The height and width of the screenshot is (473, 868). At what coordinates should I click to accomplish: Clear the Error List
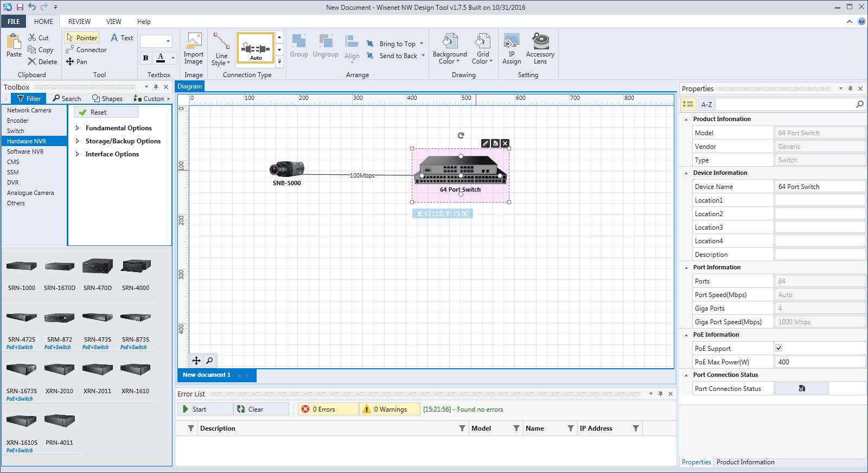coord(261,409)
